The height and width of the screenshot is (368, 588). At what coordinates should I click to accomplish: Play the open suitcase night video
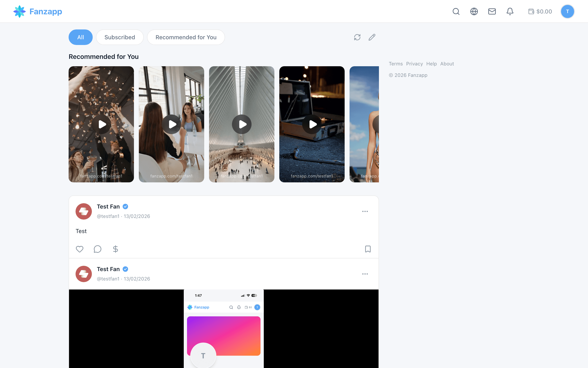coord(312,124)
